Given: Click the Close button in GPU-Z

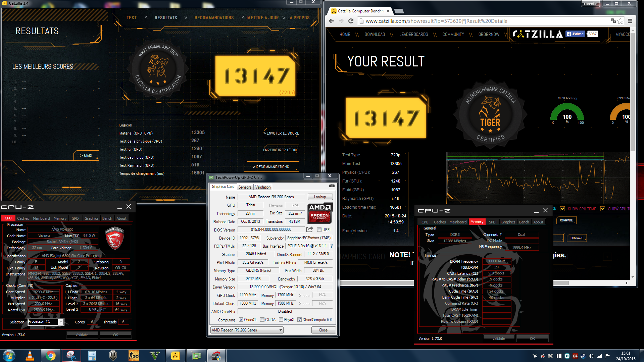Looking at the screenshot, I should [323, 330].
